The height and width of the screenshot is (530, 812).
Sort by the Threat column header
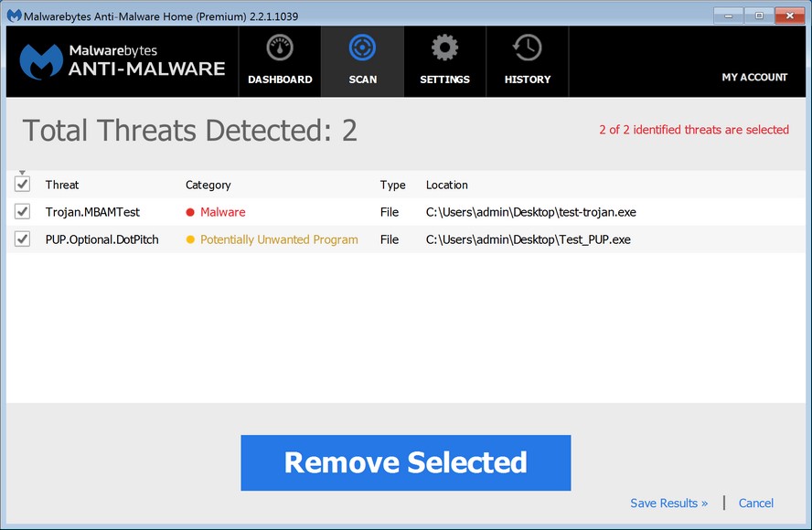62,185
